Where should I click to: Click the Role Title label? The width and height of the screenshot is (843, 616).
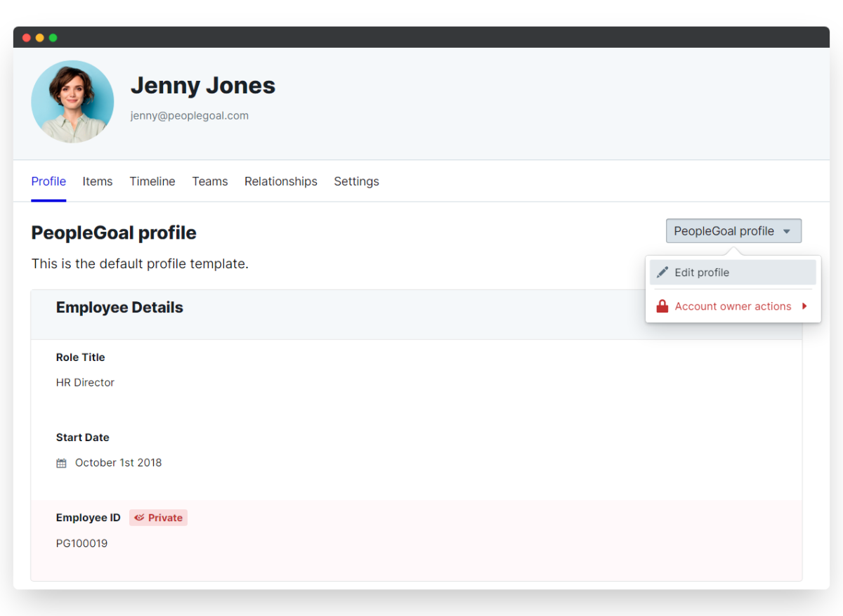81,358
